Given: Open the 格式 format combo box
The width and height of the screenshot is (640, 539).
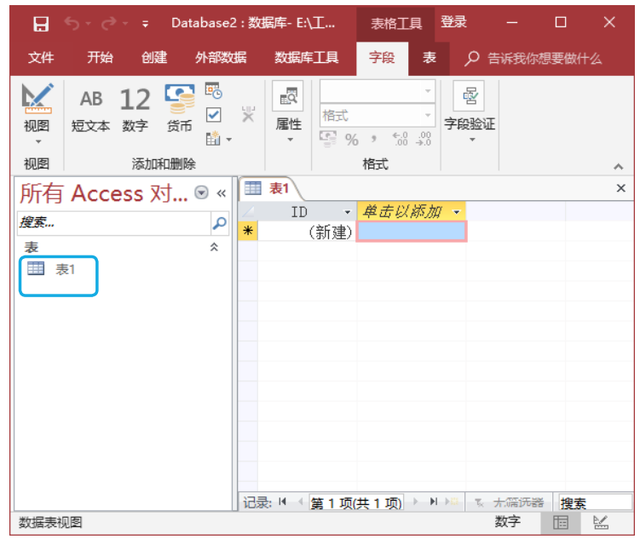Looking at the screenshot, I should pyautogui.click(x=378, y=115).
